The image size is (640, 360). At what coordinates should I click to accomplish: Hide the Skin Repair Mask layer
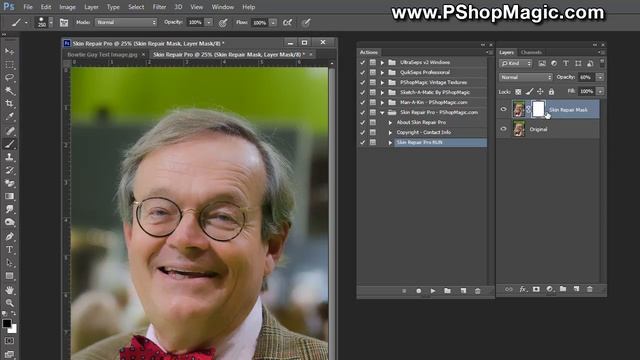click(x=503, y=109)
